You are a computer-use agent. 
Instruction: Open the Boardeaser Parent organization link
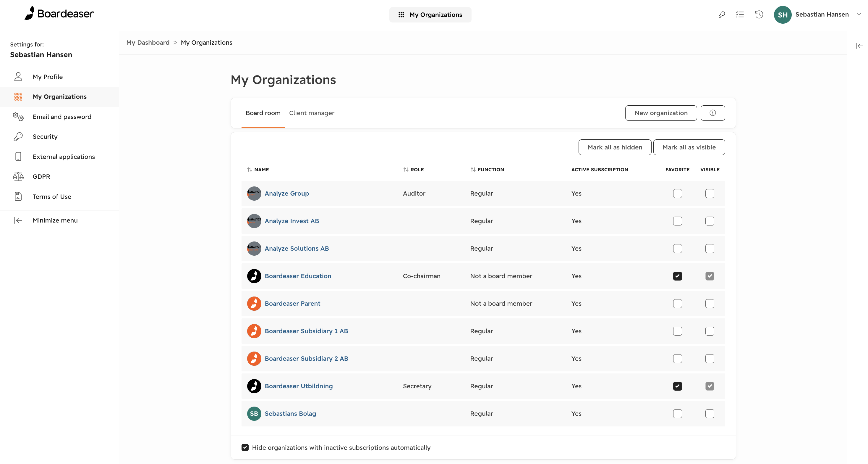pyautogui.click(x=292, y=304)
